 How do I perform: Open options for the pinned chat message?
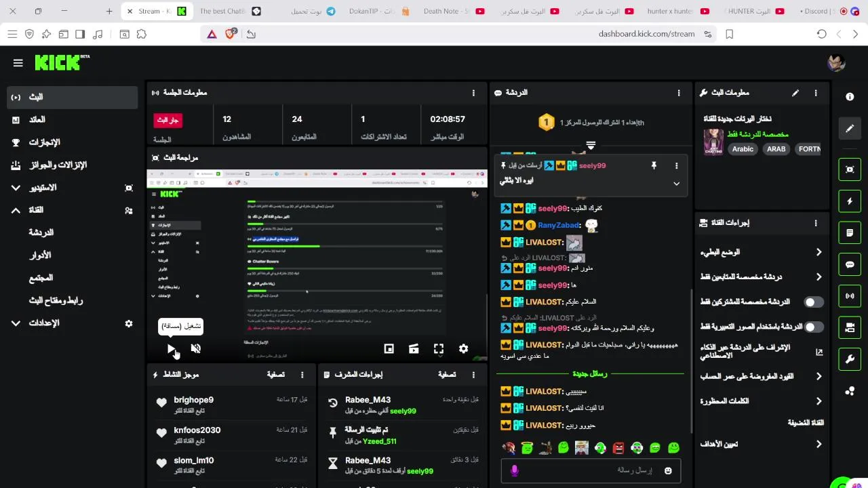point(676,165)
